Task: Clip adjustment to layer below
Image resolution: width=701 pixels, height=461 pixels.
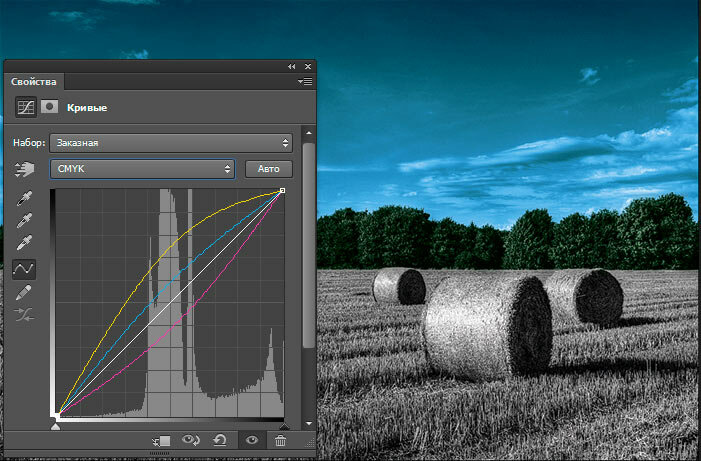Action: click(x=161, y=441)
